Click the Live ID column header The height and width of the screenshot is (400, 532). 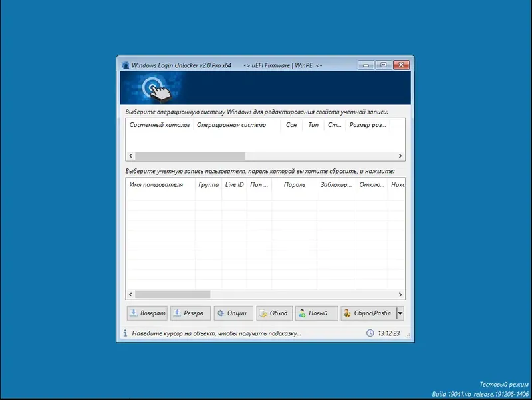click(235, 185)
